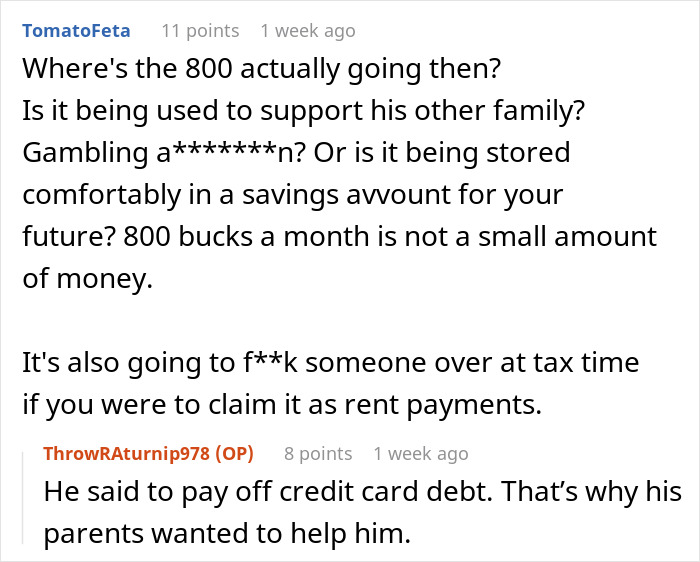The height and width of the screenshot is (562, 700).
Task: Click the line 'of money.'
Action: tap(88, 279)
